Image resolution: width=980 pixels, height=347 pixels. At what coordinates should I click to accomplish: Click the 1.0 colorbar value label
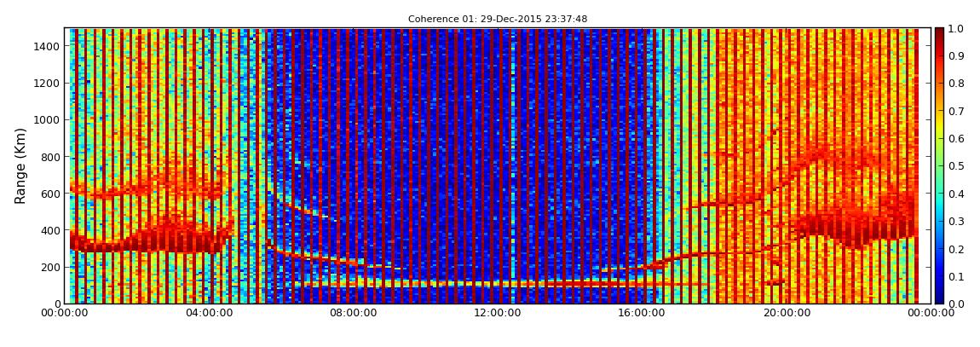[x=955, y=29]
